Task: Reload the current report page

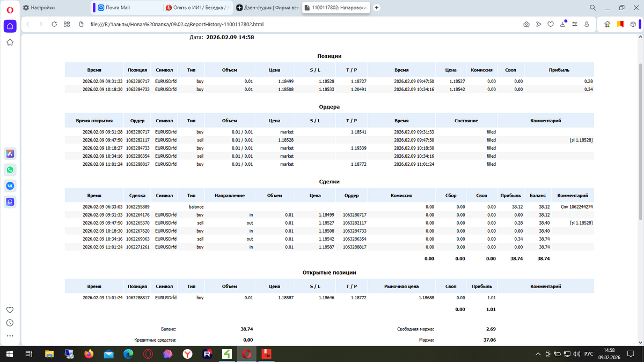Action: click(x=54, y=24)
